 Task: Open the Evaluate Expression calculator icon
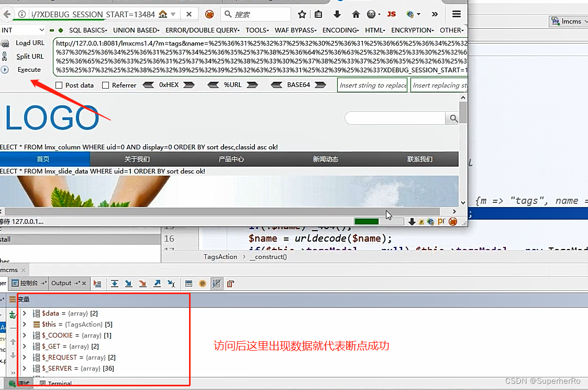click(188, 284)
